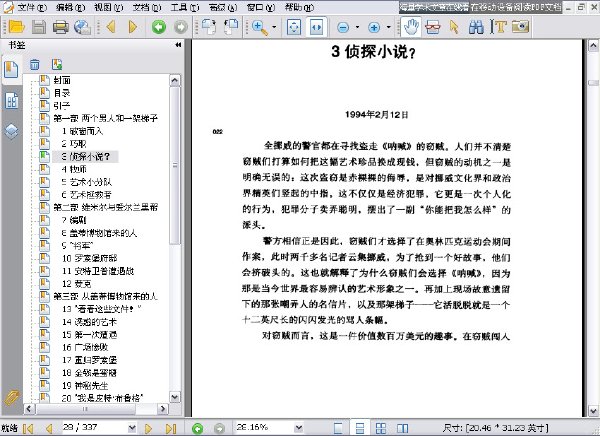Click the page number field 28 / 337

tap(94, 427)
